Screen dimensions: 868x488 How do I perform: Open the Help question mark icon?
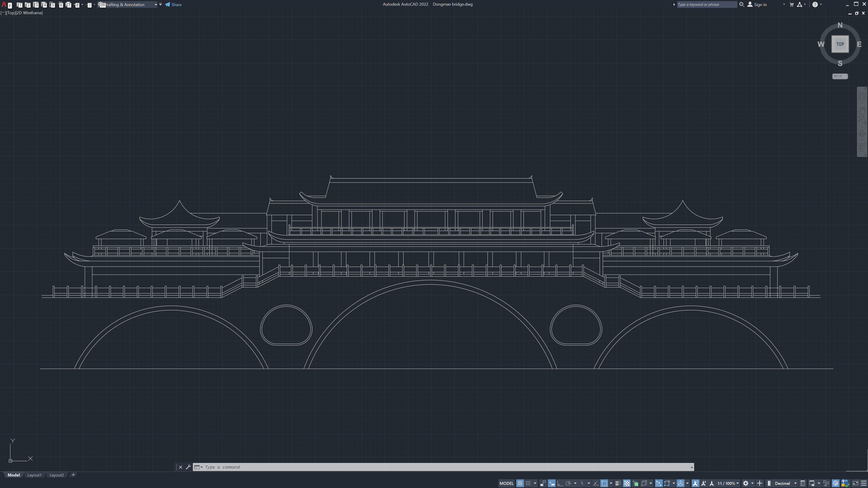tap(815, 4)
